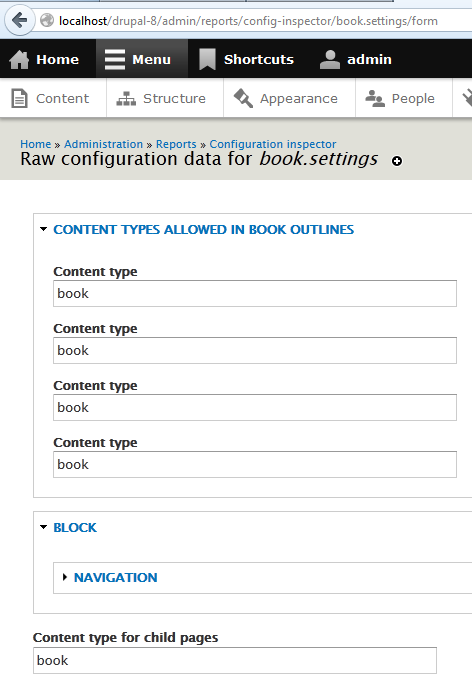Image resolution: width=472 pixels, height=697 pixels.
Task: Click the Content document icon
Action: coord(19,98)
